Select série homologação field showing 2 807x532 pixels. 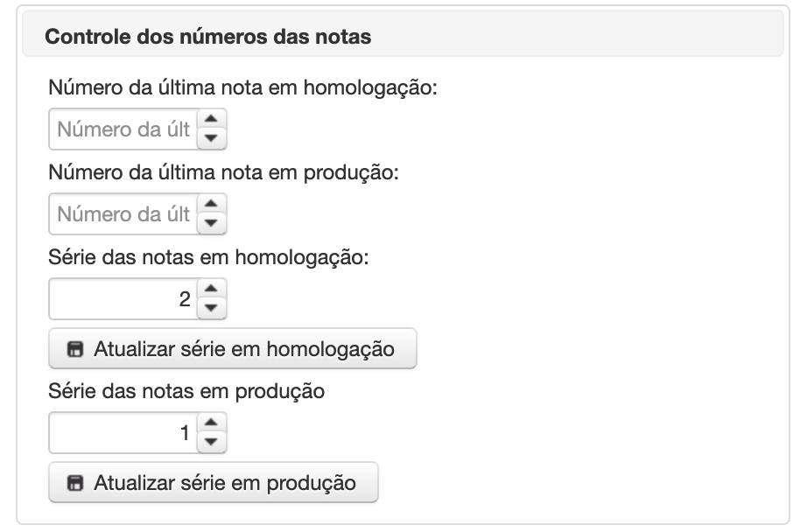tap(123, 299)
